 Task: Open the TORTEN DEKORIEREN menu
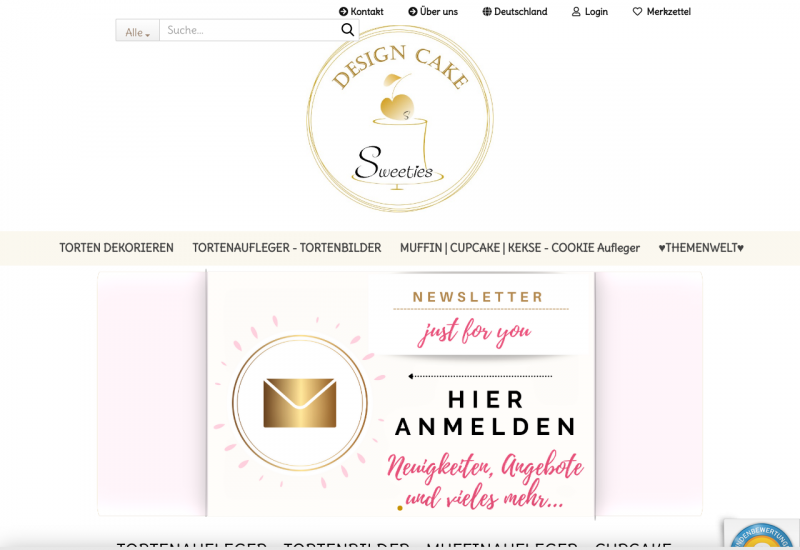click(116, 248)
